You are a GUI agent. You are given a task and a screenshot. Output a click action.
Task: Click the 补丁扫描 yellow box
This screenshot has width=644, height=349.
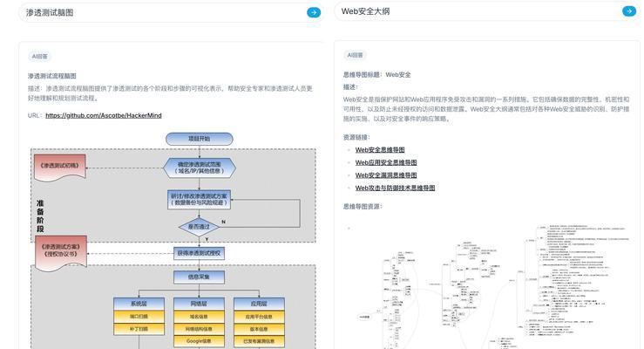pos(139,329)
